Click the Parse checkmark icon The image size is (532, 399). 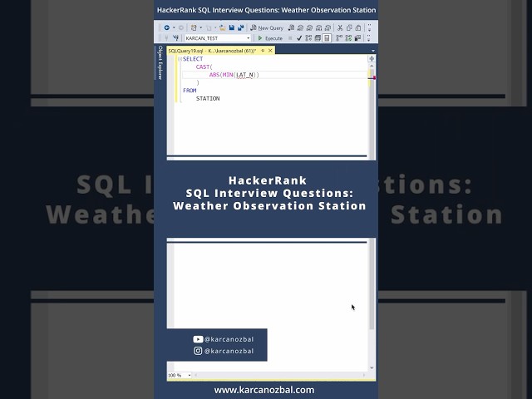[299, 38]
